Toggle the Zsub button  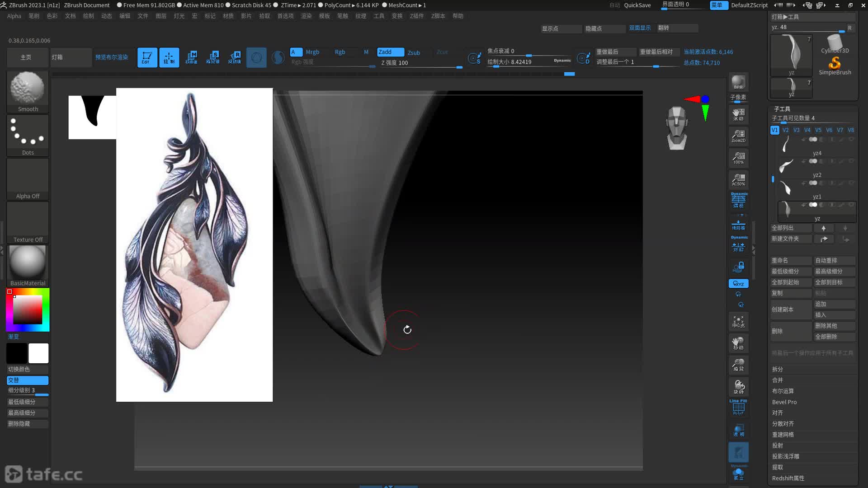pyautogui.click(x=414, y=52)
